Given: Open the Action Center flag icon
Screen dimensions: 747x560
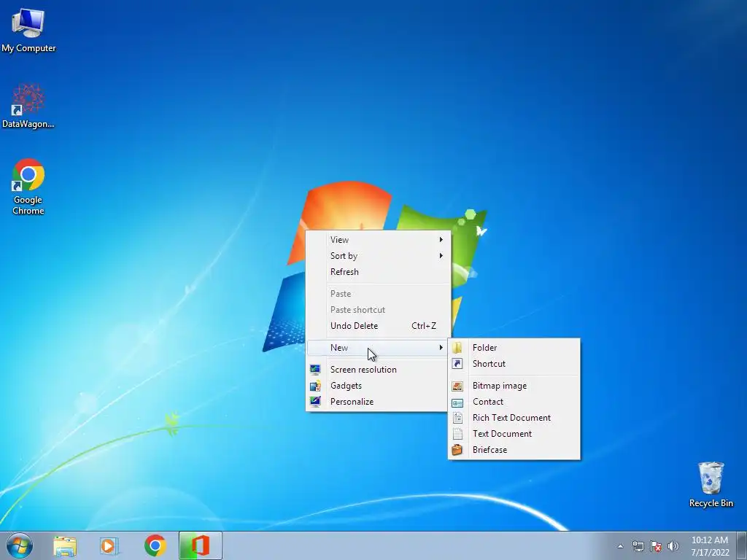Looking at the screenshot, I should tap(656, 546).
